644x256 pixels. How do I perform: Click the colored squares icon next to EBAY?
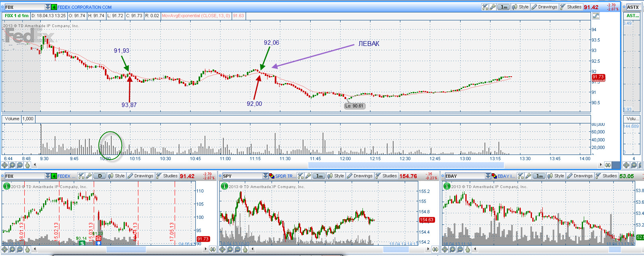tap(494, 176)
